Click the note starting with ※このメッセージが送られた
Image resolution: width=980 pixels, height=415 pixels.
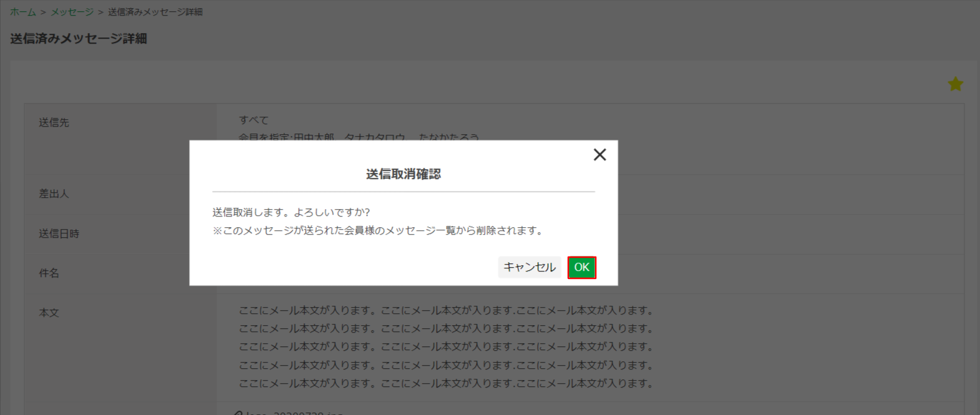click(379, 230)
